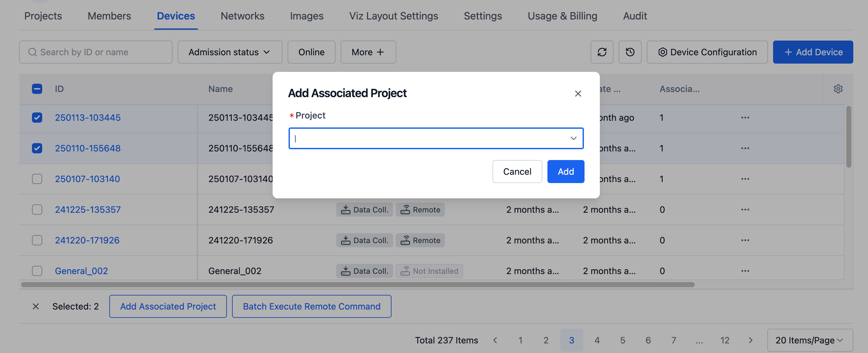The height and width of the screenshot is (353, 868).
Task: Open the Settings tab
Action: 483,16
